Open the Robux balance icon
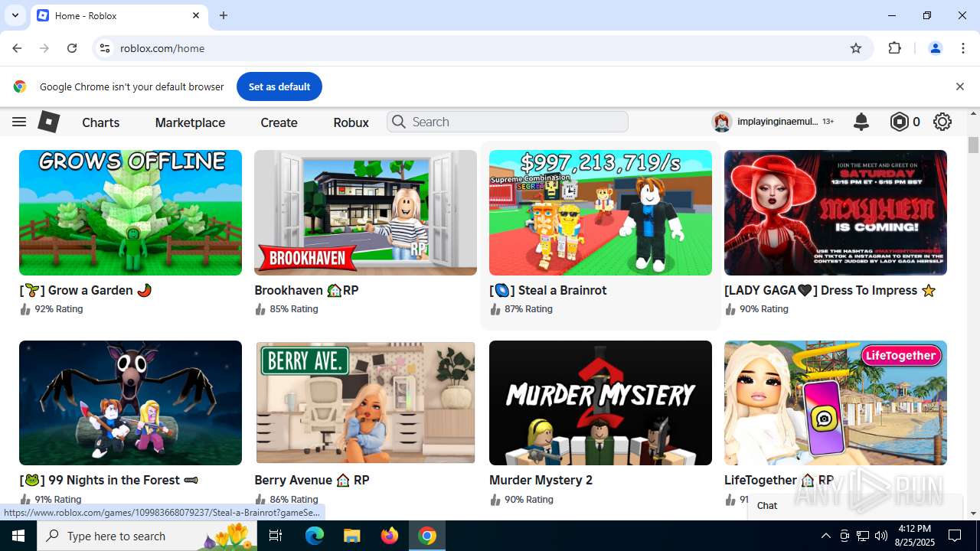980x551 pixels. [x=899, y=122]
